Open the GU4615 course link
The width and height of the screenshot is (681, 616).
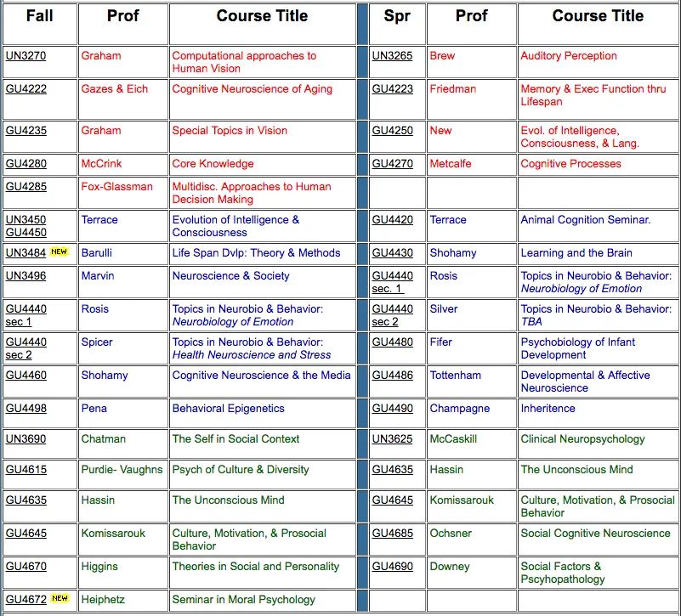pyautogui.click(x=26, y=470)
